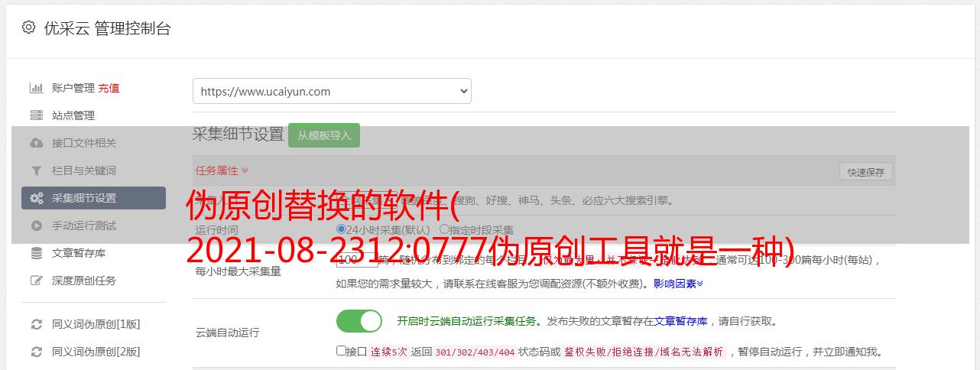The height and width of the screenshot is (370, 980).
Task: Click the edit icon beside 深度原创任务
Action: (36, 281)
